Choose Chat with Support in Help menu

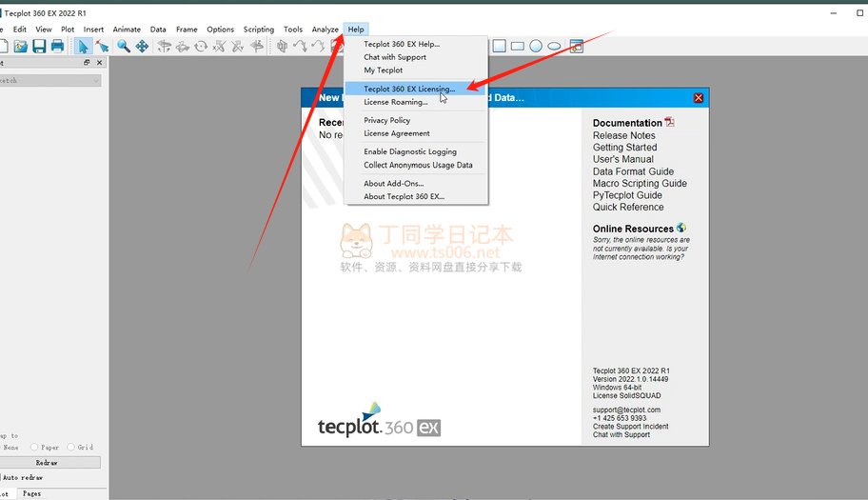click(x=416, y=57)
